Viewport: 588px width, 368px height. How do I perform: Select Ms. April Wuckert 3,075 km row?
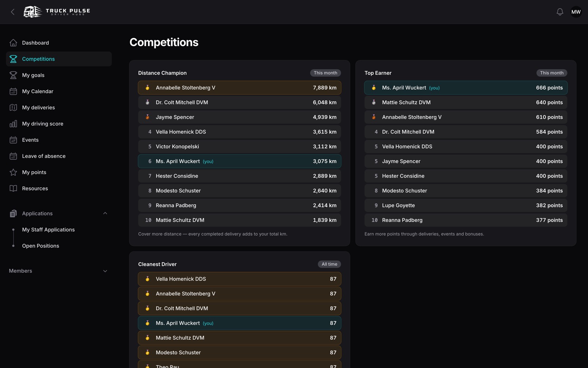click(x=240, y=161)
